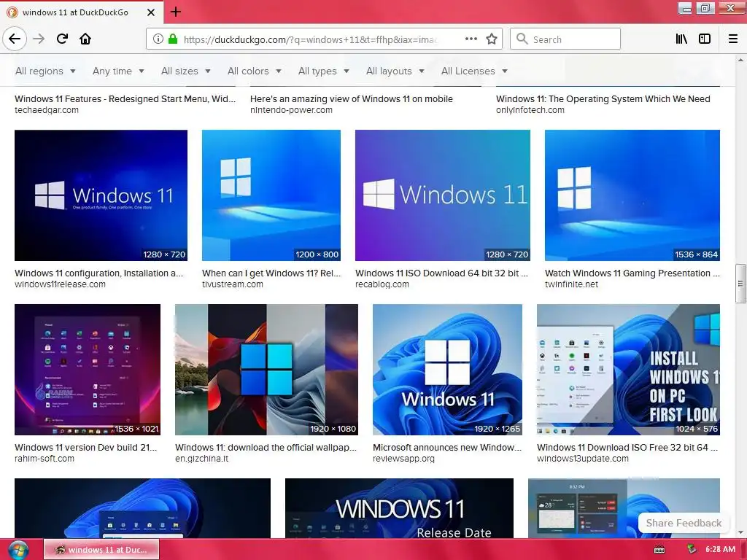Image resolution: width=747 pixels, height=560 pixels.
Task: Click the 6:28 AM system clock
Action: [720, 550]
